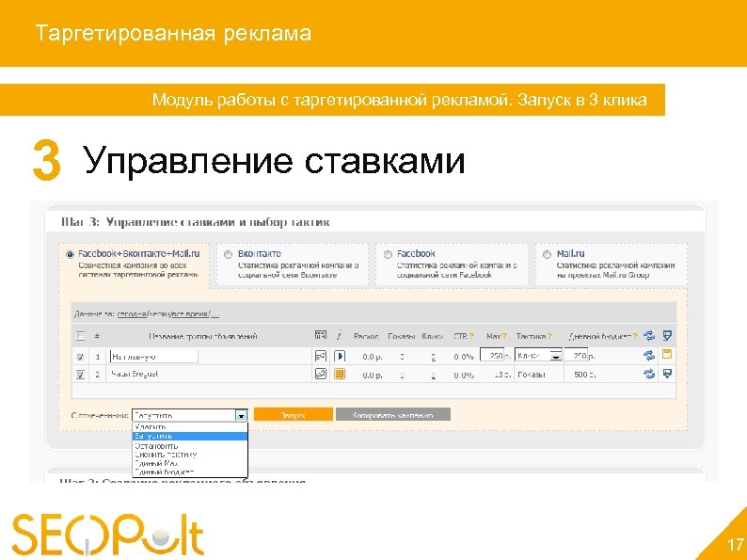Click the yellow save icon in row 1
The image size is (747, 560).
(x=667, y=354)
